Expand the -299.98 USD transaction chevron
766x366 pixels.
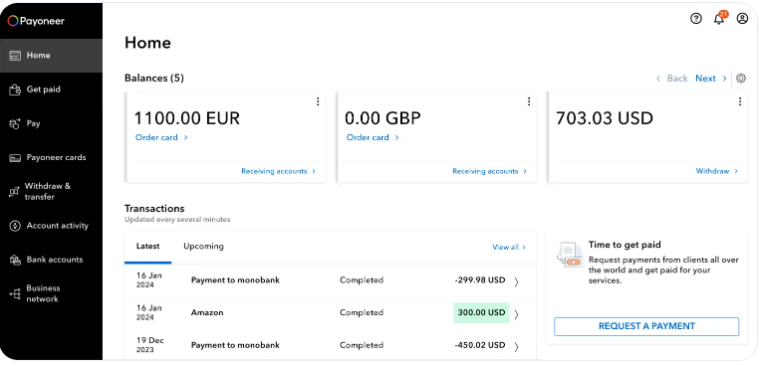tap(516, 281)
